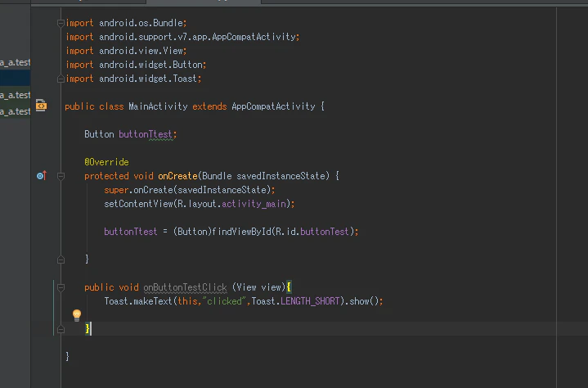The image size is (588, 388).
Task: Click 'import android.view.View' line
Action: tap(126, 51)
